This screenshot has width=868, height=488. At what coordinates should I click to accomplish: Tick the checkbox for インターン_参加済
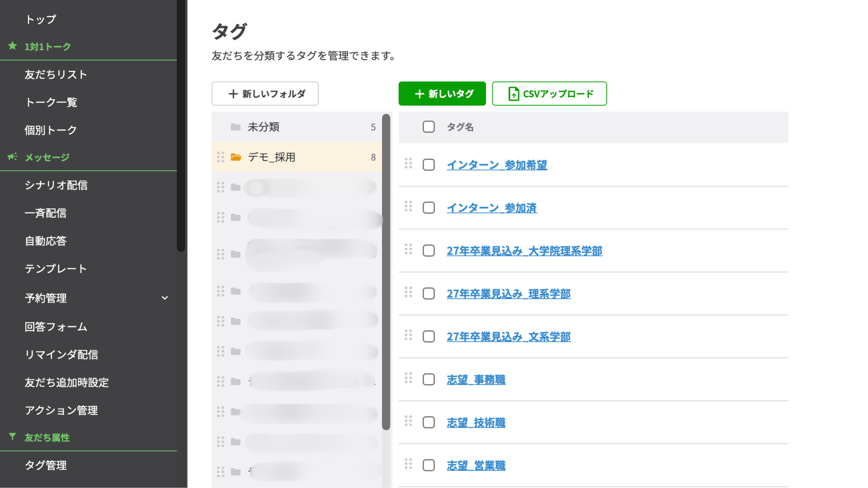coord(429,208)
